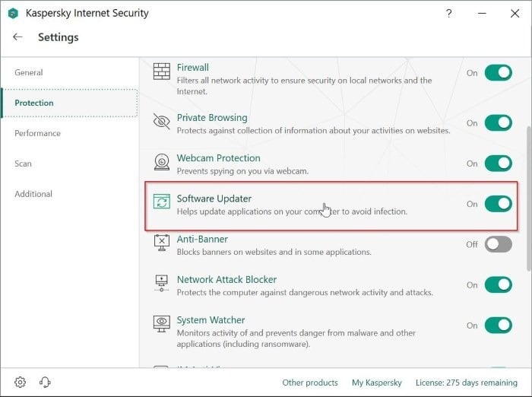Open the Webcam Protection link

(x=219, y=158)
